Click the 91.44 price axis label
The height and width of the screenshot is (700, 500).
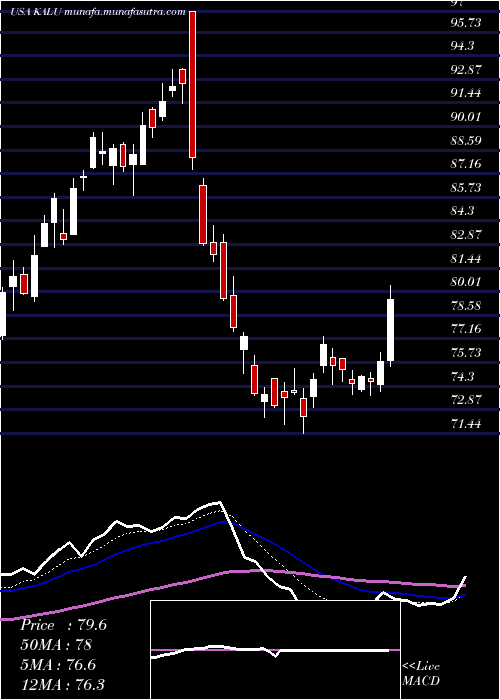(466, 93)
